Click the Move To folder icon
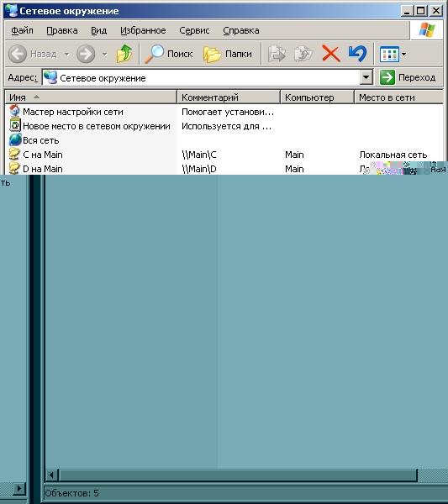This screenshot has width=448, height=504. (277, 54)
